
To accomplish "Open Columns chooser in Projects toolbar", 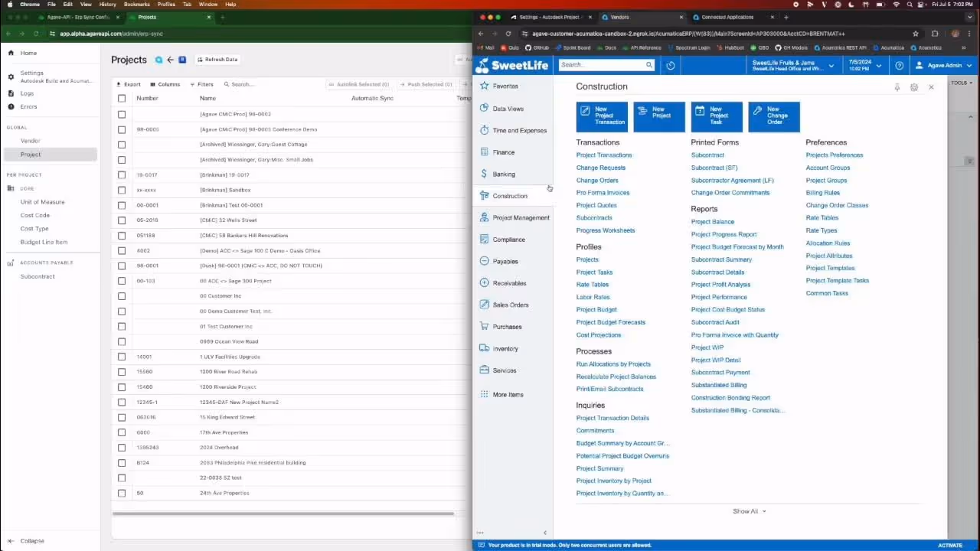I will [165, 84].
